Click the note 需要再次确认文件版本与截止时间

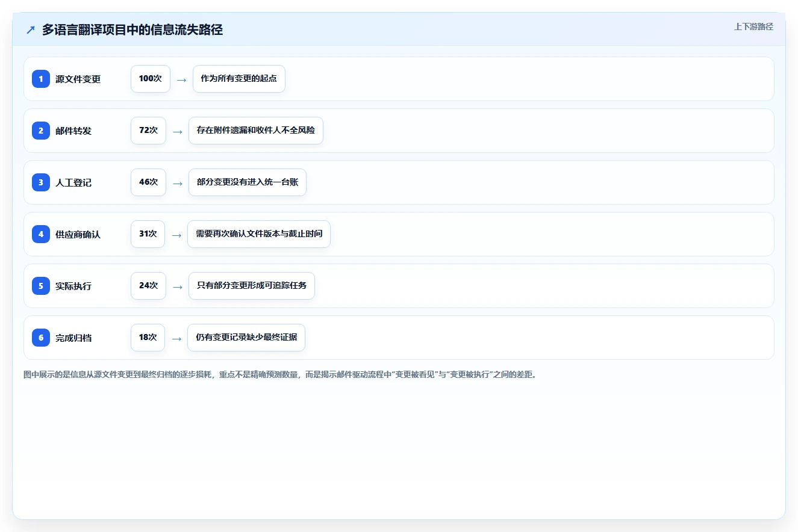[259, 234]
